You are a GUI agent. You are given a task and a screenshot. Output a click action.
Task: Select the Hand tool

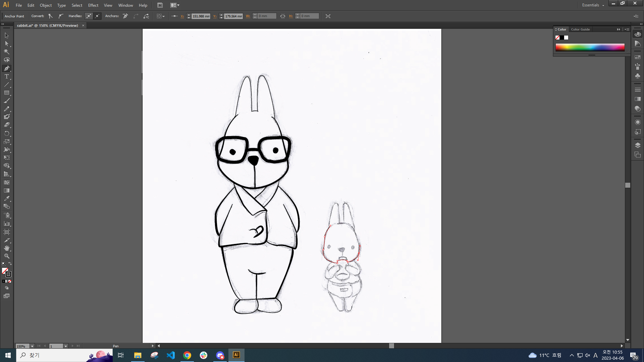pyautogui.click(x=7, y=248)
